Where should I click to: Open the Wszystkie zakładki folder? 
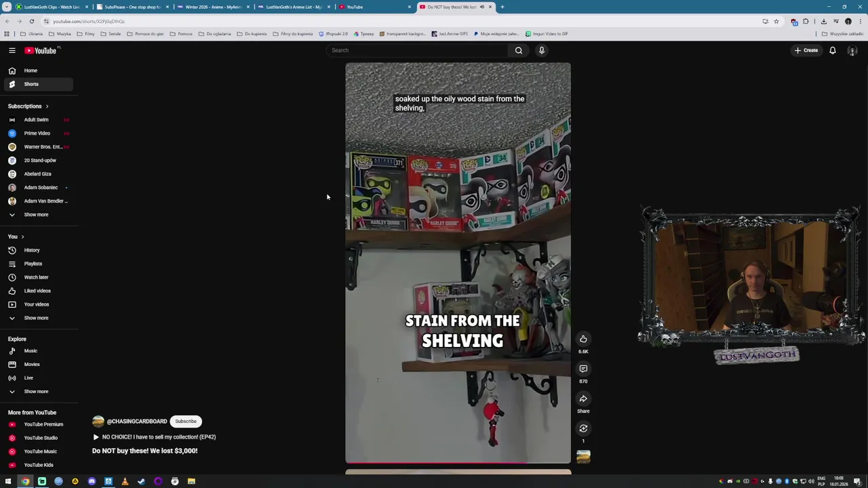843,34
